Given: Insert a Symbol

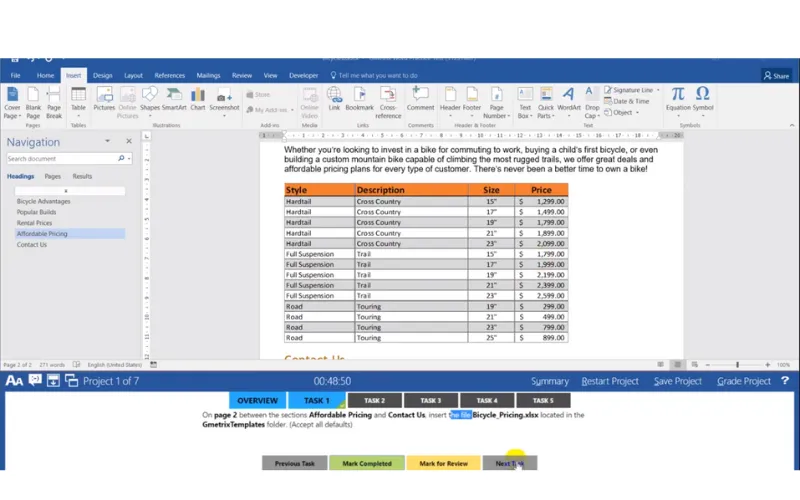Looking at the screenshot, I should tap(703, 101).
